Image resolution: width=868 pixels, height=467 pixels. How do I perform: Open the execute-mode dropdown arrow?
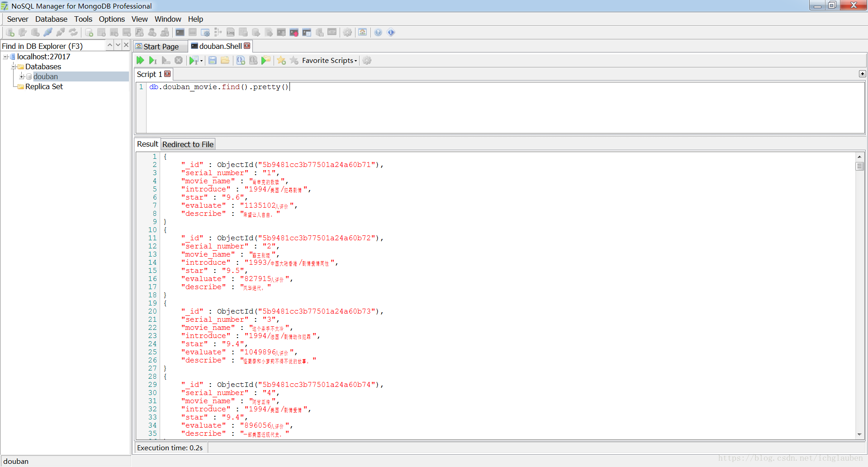tap(201, 61)
